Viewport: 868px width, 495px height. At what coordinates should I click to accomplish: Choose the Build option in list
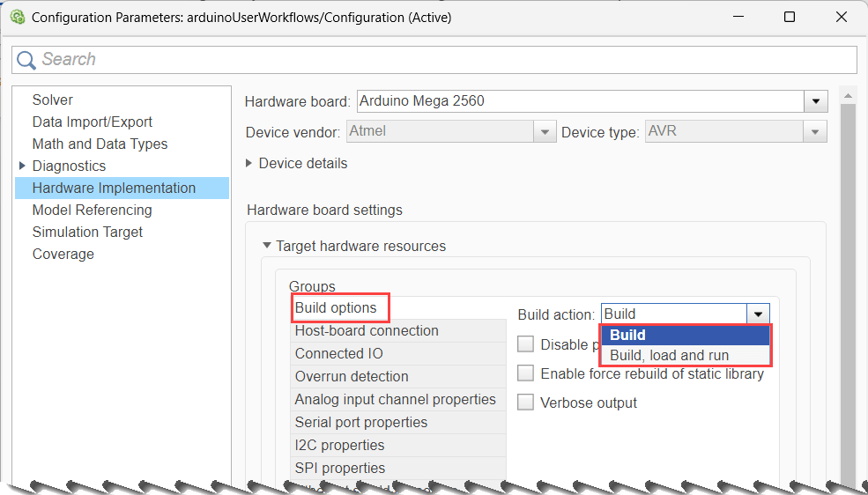click(x=627, y=335)
